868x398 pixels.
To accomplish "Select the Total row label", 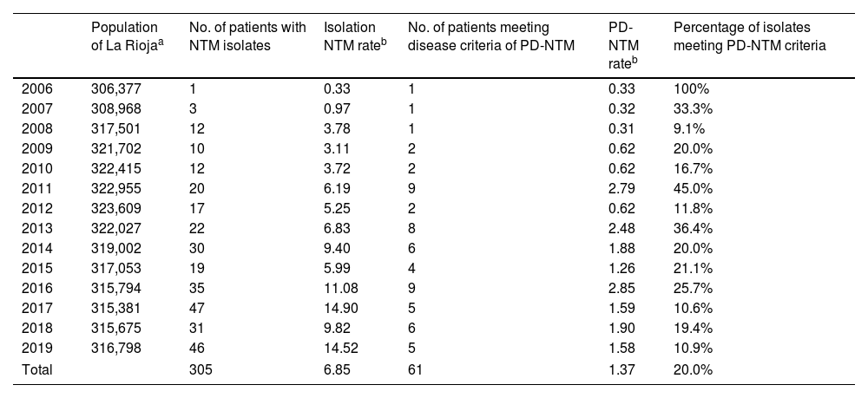I will [36, 370].
